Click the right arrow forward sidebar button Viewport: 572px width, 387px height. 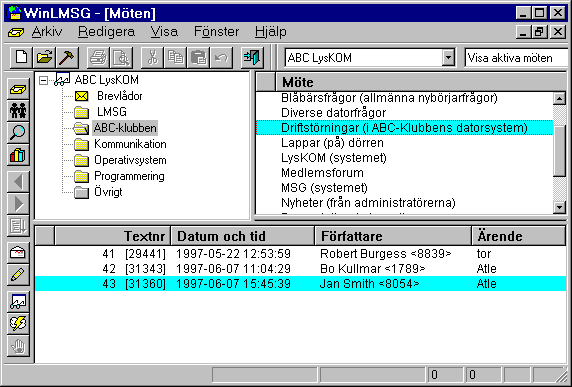(18, 204)
